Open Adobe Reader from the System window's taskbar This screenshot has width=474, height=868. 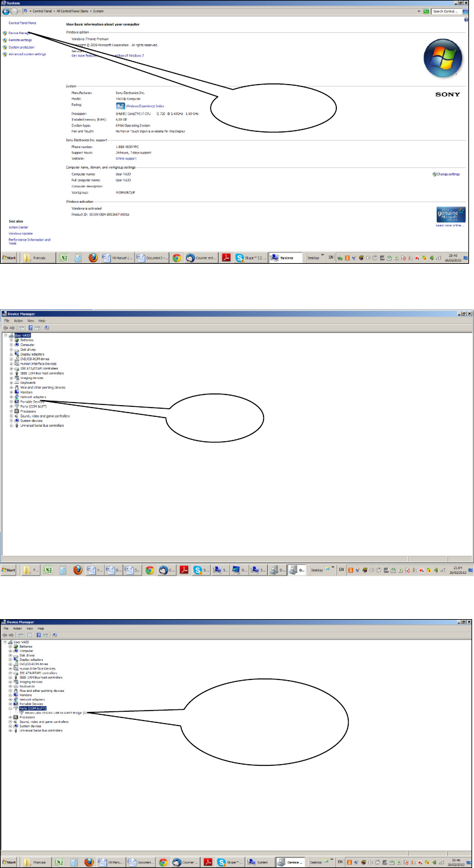coord(227,258)
